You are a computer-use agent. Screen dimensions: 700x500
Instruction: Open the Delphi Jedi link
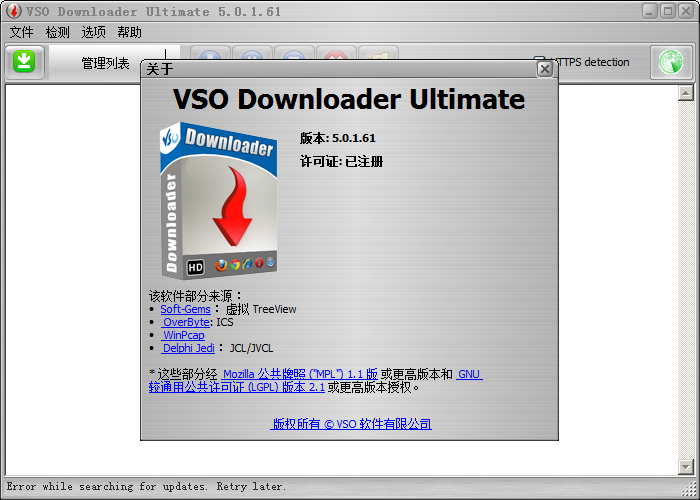(188, 348)
